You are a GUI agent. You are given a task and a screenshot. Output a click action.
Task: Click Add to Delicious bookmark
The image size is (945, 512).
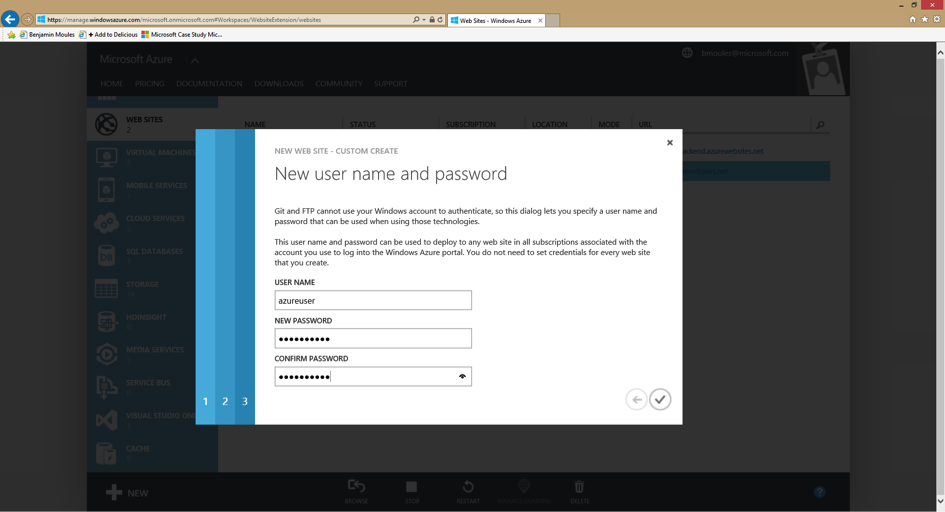[108, 35]
